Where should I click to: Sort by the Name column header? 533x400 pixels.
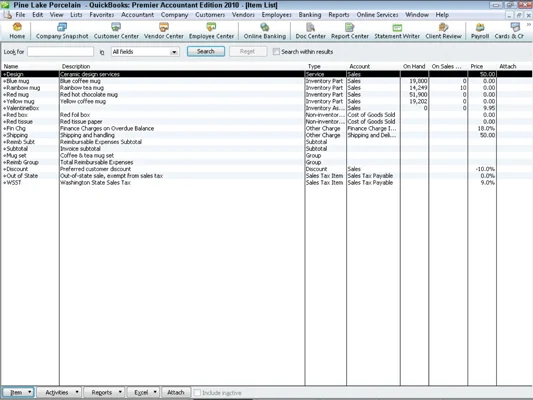[x=30, y=66]
